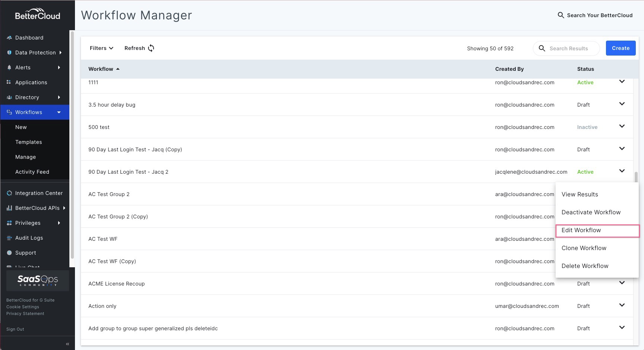
Task: Collapse the sidebar with the double-arrow icon
Action: 67,344
